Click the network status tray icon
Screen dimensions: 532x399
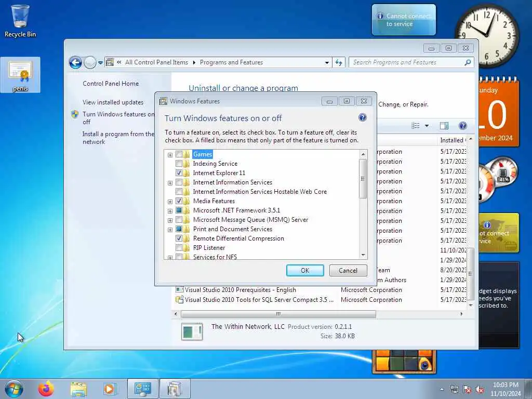pyautogui.click(x=454, y=390)
